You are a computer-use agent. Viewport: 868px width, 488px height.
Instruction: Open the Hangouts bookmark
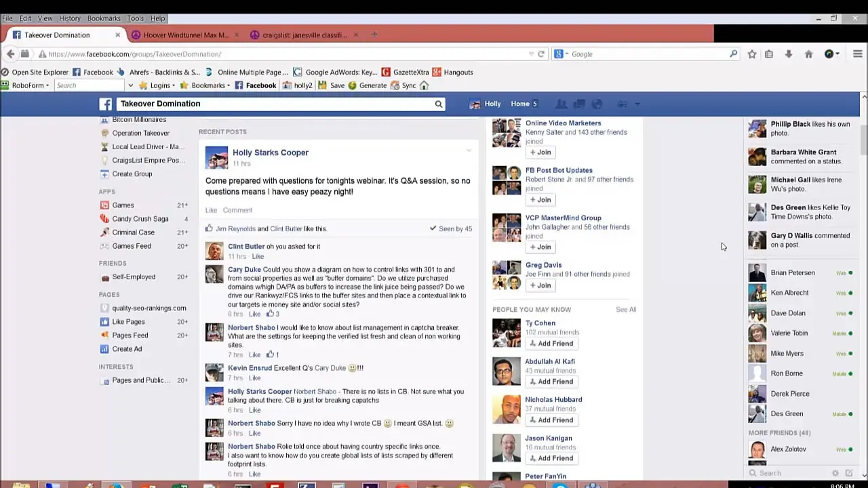pos(453,72)
